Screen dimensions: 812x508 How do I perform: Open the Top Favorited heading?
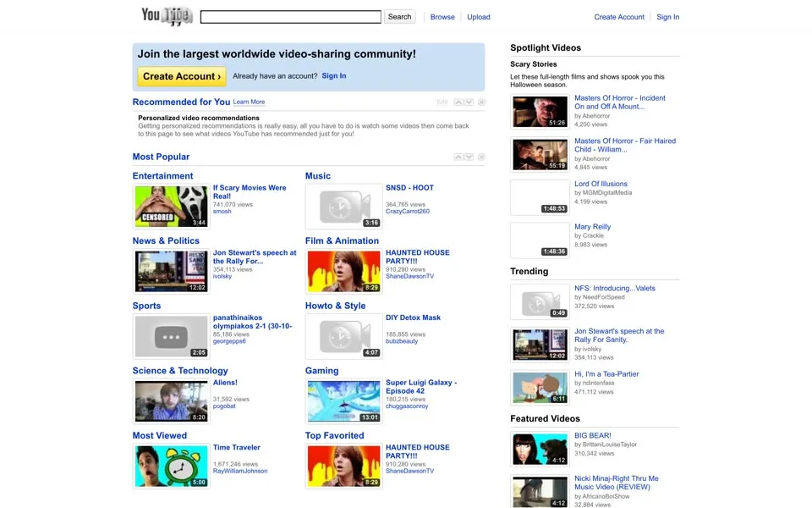pos(335,435)
